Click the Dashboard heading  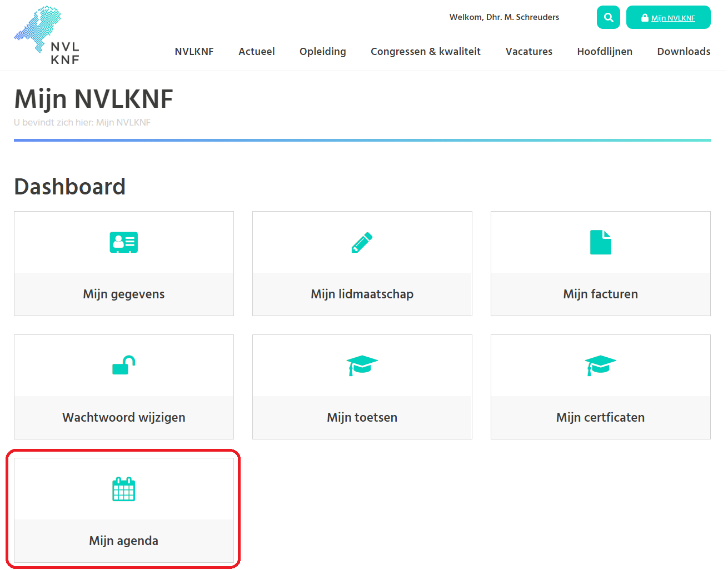70,187
